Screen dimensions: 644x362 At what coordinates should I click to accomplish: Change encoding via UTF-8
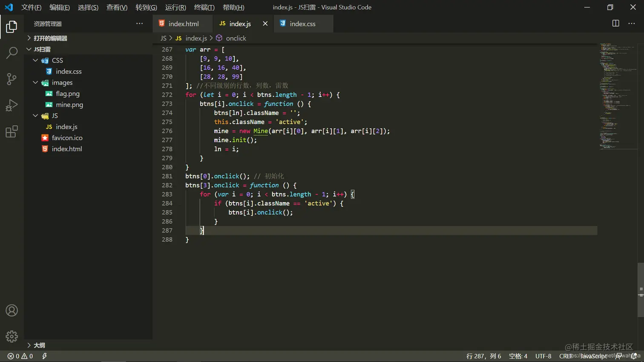pos(543,356)
